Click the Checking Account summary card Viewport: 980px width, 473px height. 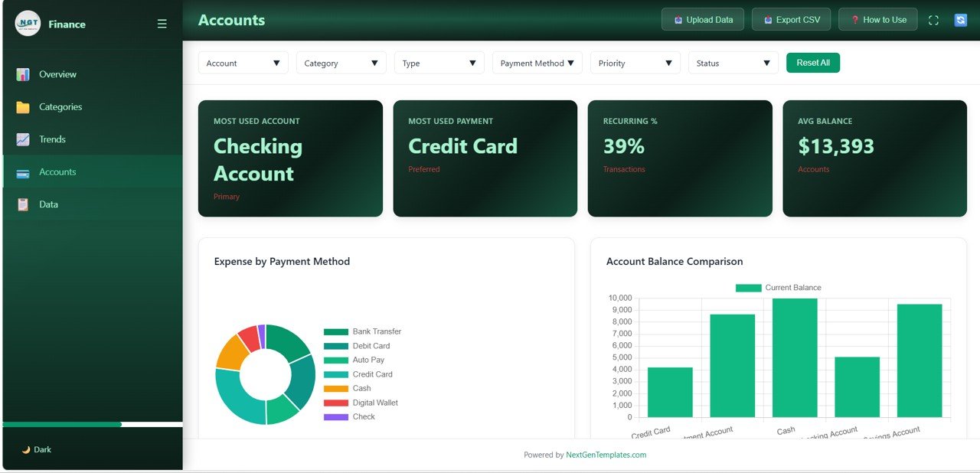[290, 158]
